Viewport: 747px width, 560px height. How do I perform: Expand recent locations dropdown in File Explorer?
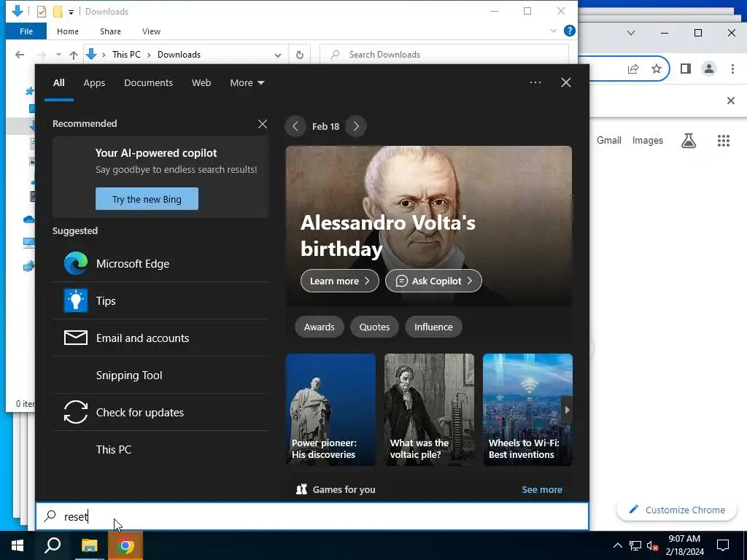[x=58, y=55]
